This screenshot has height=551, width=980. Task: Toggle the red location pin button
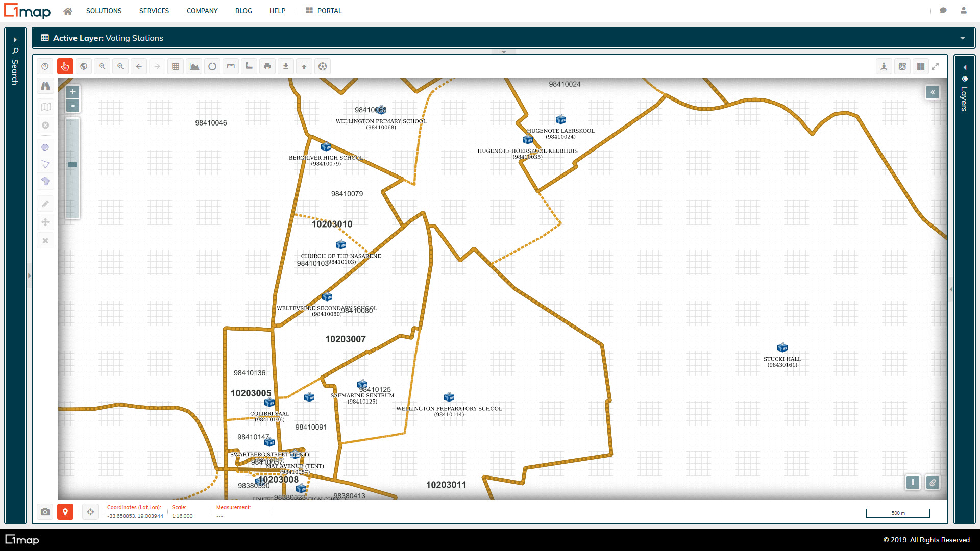pos(65,512)
